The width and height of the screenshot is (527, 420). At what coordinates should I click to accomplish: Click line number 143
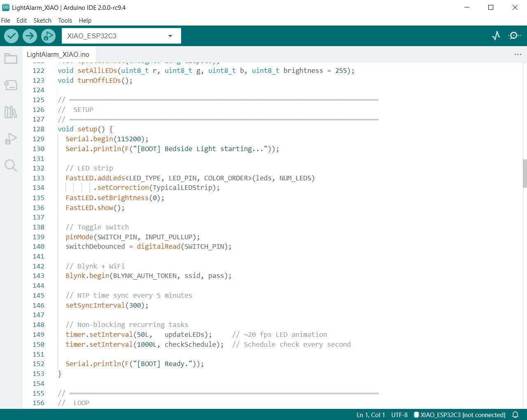click(38, 276)
